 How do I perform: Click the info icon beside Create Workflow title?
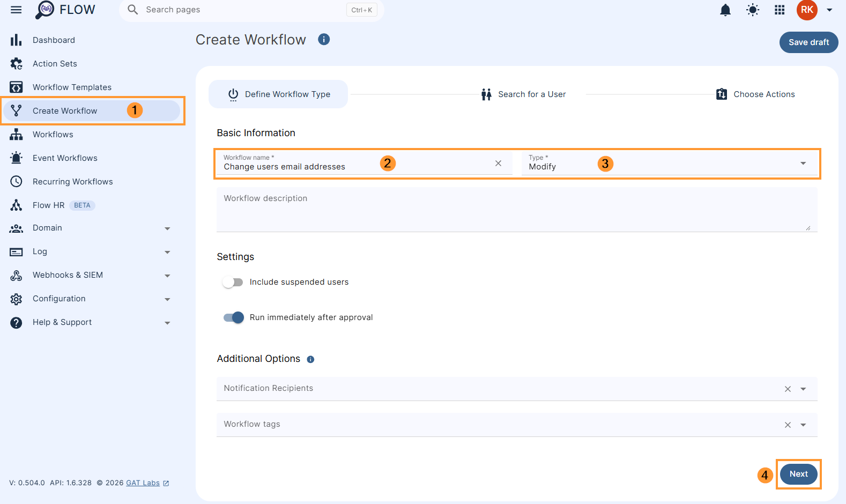pyautogui.click(x=324, y=39)
